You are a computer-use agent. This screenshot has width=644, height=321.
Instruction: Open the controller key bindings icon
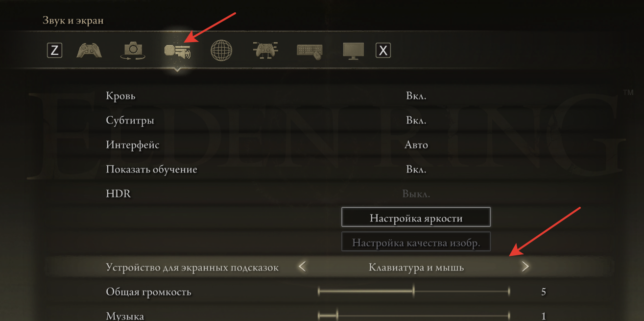[x=265, y=50]
